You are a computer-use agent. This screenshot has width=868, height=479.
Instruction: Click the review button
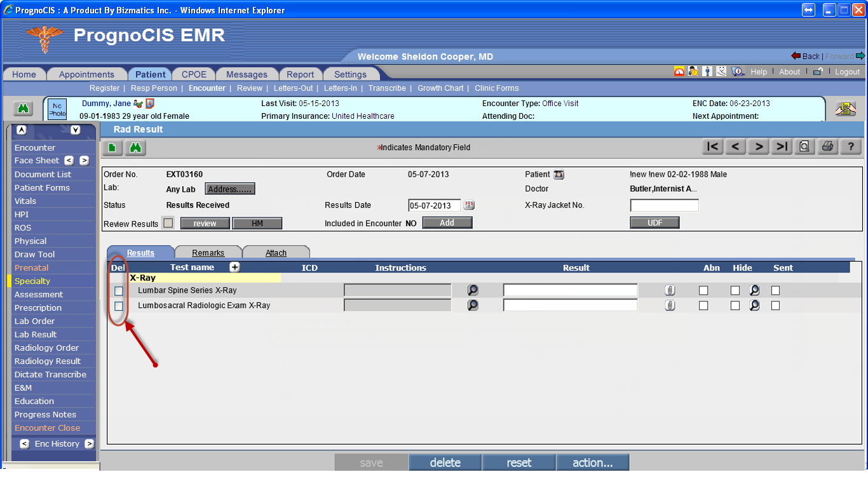pos(205,223)
